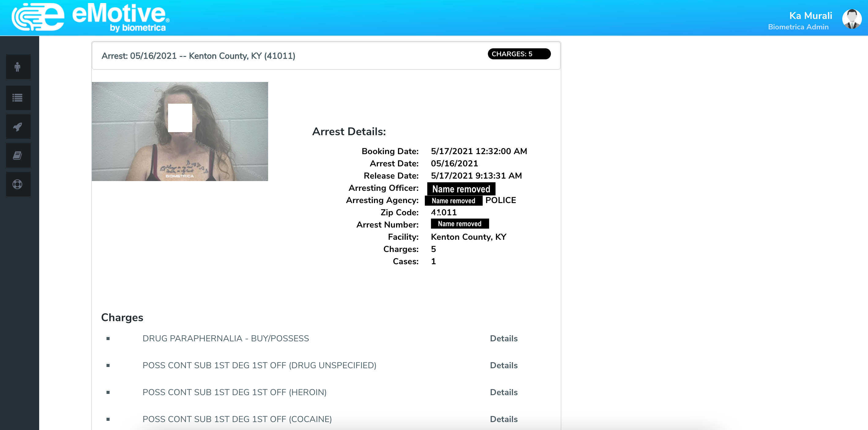Open the lifebuoy support sidebar icon
The image size is (868, 430).
(18, 184)
